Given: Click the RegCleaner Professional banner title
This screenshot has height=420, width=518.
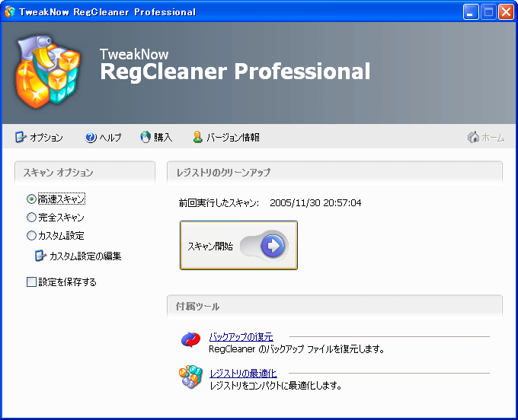Looking at the screenshot, I should (235, 72).
